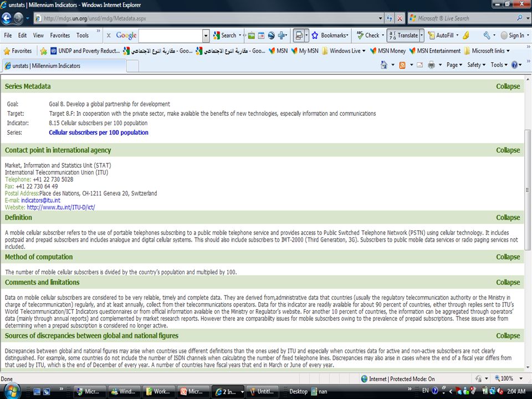Go back using the browser Back arrow
532x399 pixels.
(7, 18)
